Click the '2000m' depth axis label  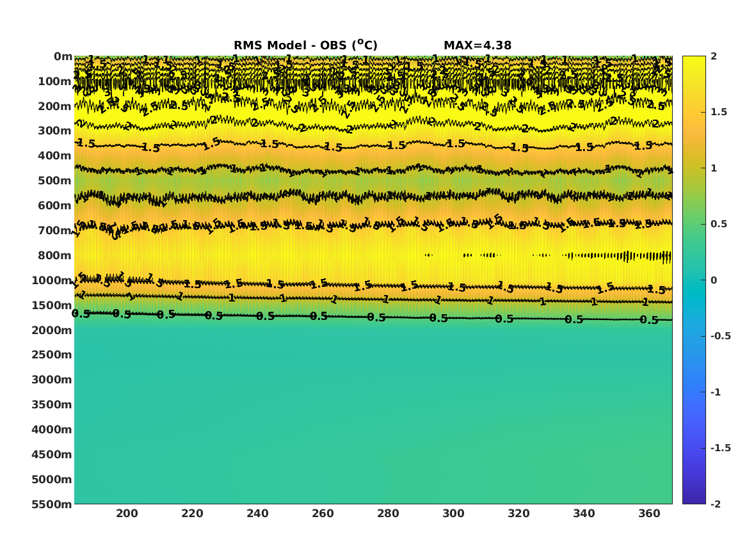[x=52, y=330]
